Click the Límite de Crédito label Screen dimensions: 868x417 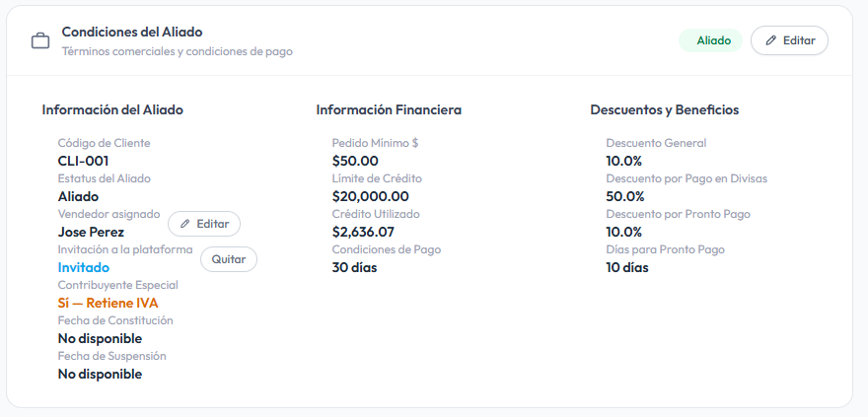377,178
